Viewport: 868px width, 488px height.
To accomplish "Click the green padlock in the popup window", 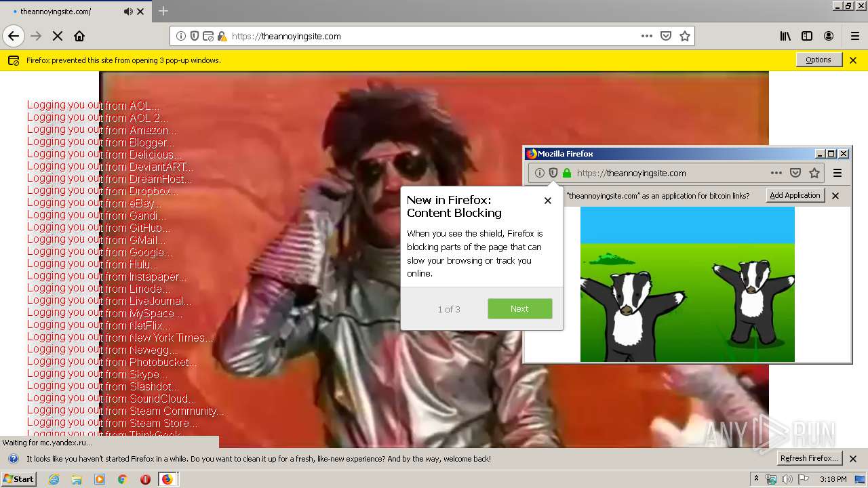I will point(567,173).
